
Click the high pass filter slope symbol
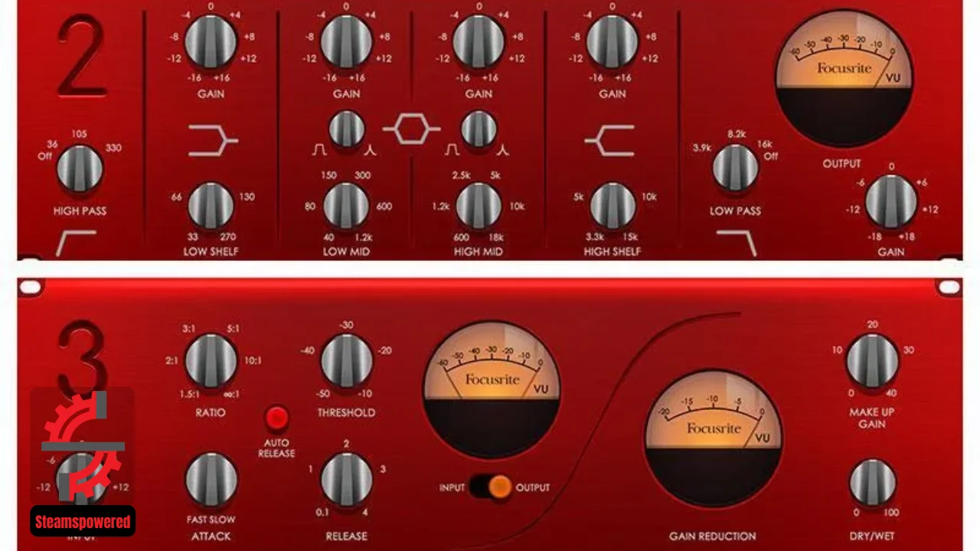[x=75, y=243]
